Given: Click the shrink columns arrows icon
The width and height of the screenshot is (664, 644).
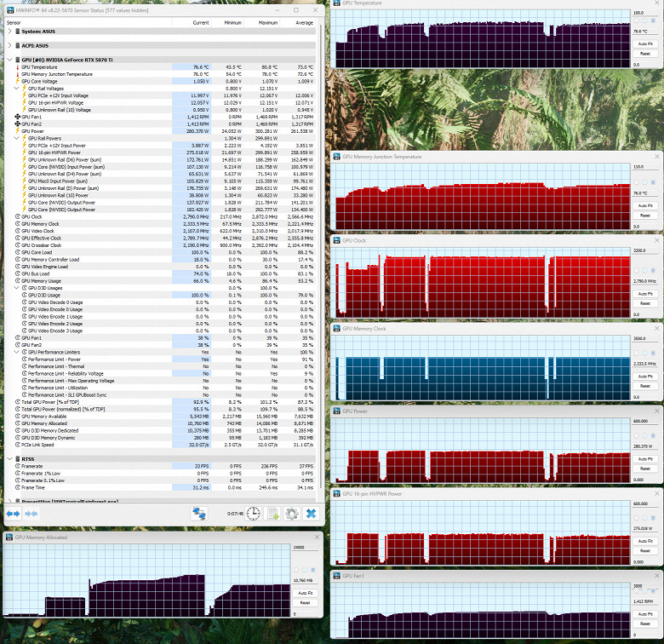Looking at the screenshot, I should click(x=31, y=514).
